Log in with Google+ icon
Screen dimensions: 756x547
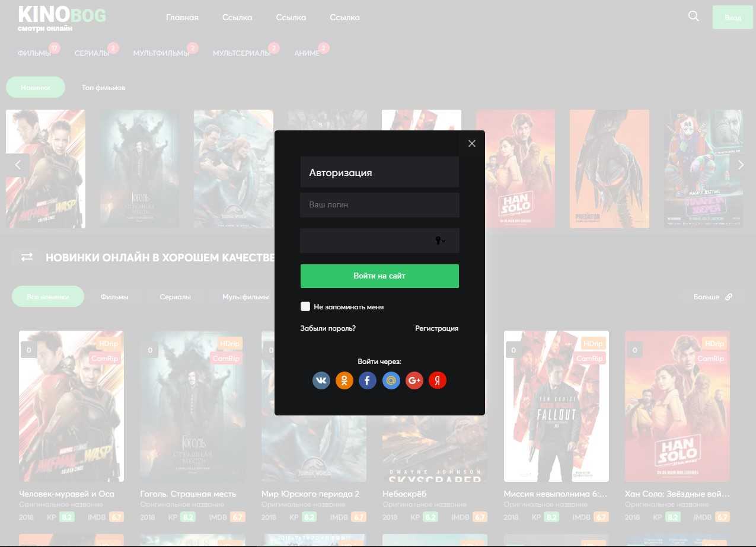click(x=414, y=380)
